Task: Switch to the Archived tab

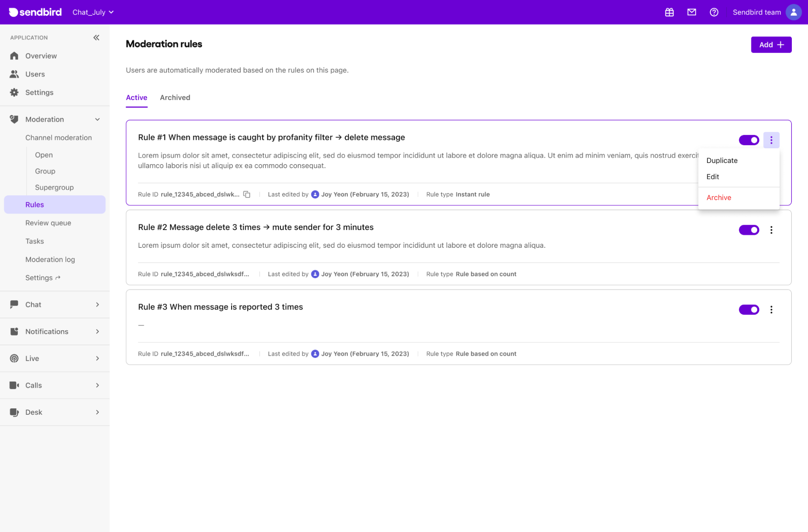Action: pos(175,97)
